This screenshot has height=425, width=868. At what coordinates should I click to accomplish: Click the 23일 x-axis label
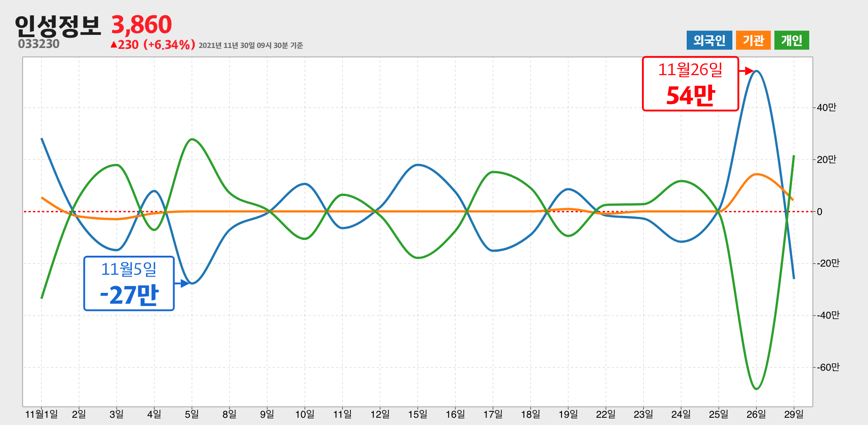(643, 414)
